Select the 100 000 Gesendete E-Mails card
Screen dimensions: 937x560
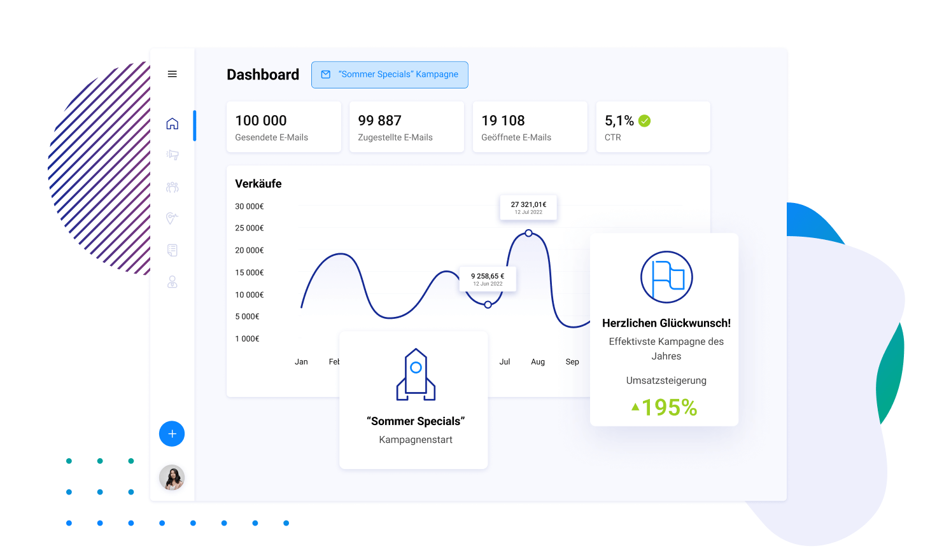coord(284,127)
